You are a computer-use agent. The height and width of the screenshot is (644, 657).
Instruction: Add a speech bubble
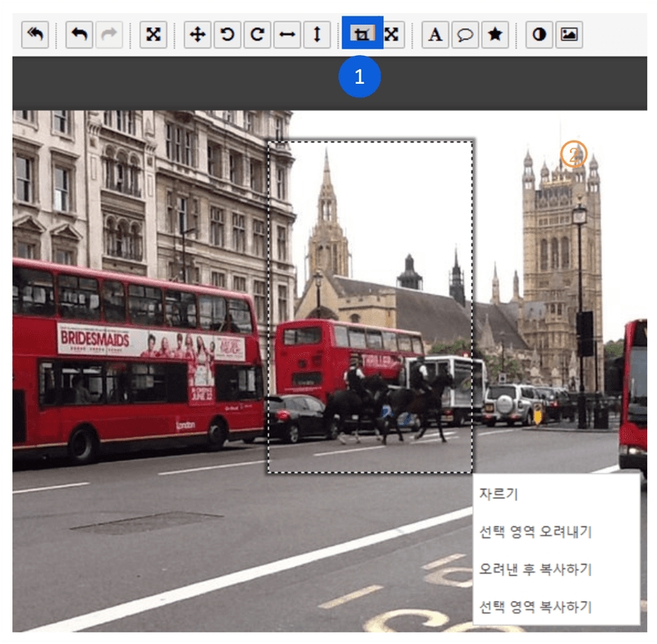coord(465,34)
